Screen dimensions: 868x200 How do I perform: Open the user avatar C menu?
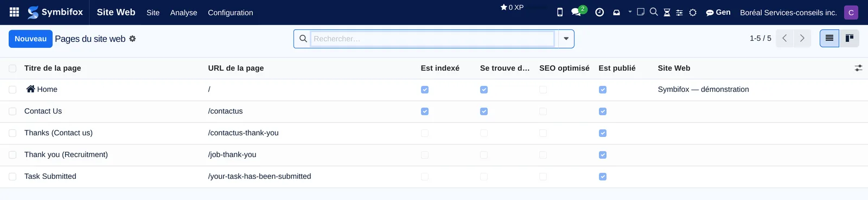coord(851,12)
